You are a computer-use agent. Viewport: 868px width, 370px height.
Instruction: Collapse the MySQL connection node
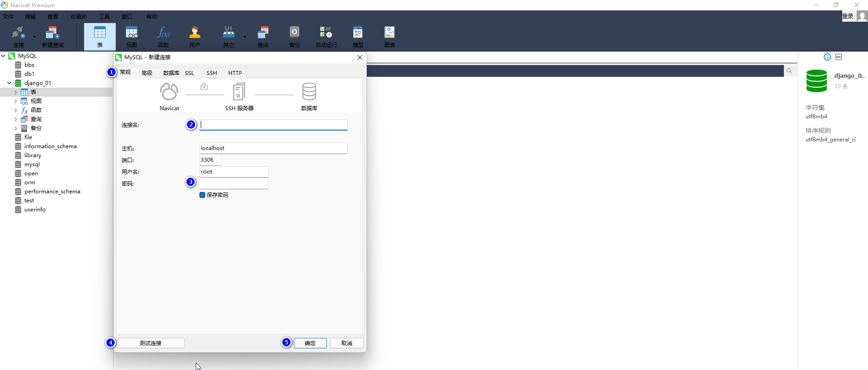3,56
